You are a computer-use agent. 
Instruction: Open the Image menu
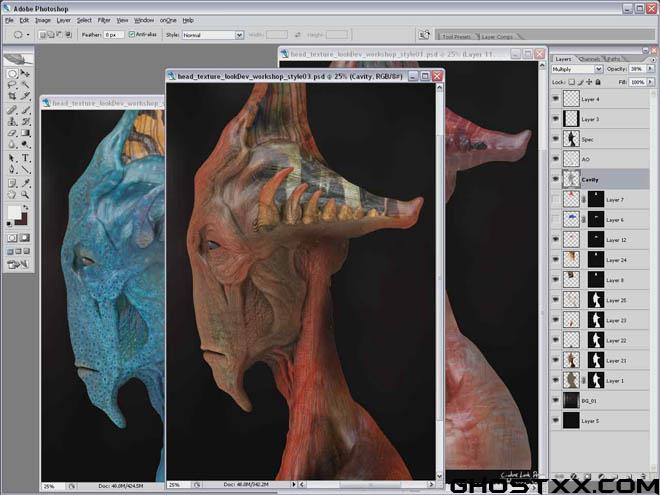pyautogui.click(x=43, y=20)
